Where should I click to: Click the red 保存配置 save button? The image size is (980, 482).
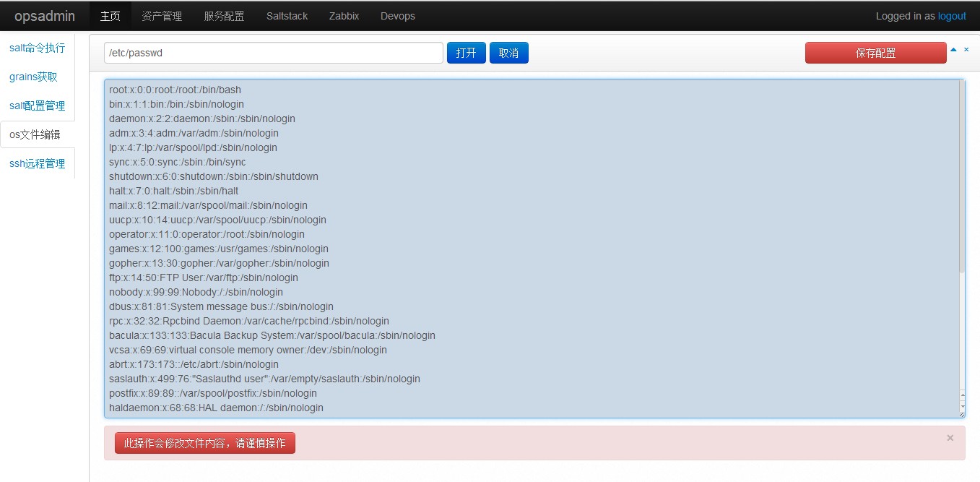876,53
